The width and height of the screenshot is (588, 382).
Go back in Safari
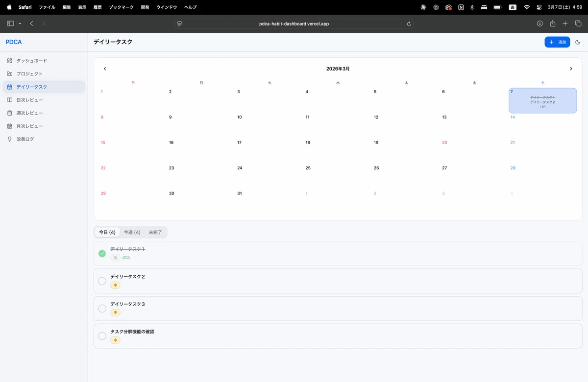point(31,24)
